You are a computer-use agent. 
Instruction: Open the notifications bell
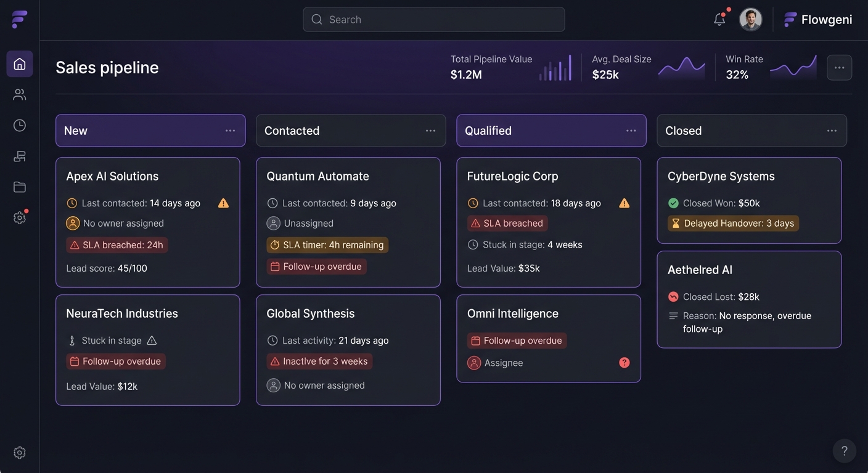(719, 19)
